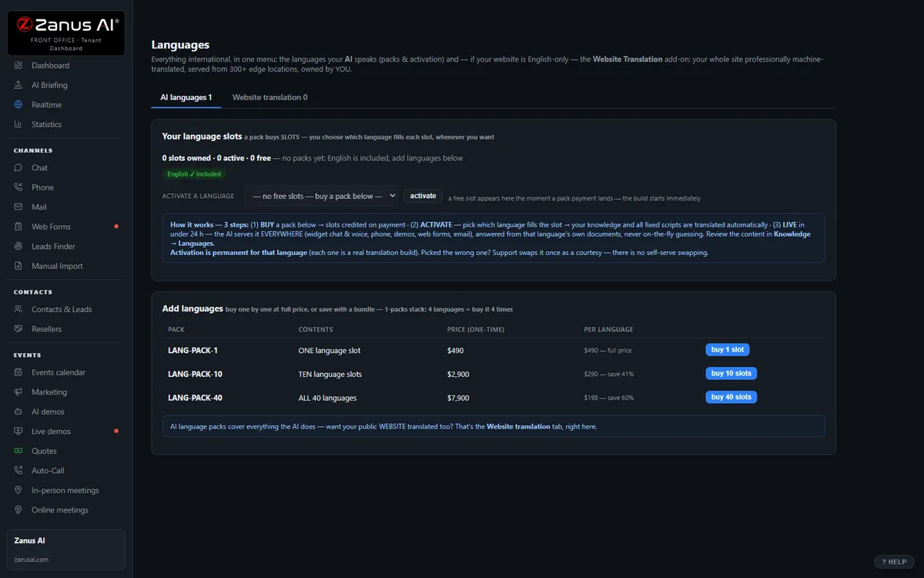Screen dimensions: 924x578
Task: Click the Statistics bar chart icon
Action: [18, 124]
